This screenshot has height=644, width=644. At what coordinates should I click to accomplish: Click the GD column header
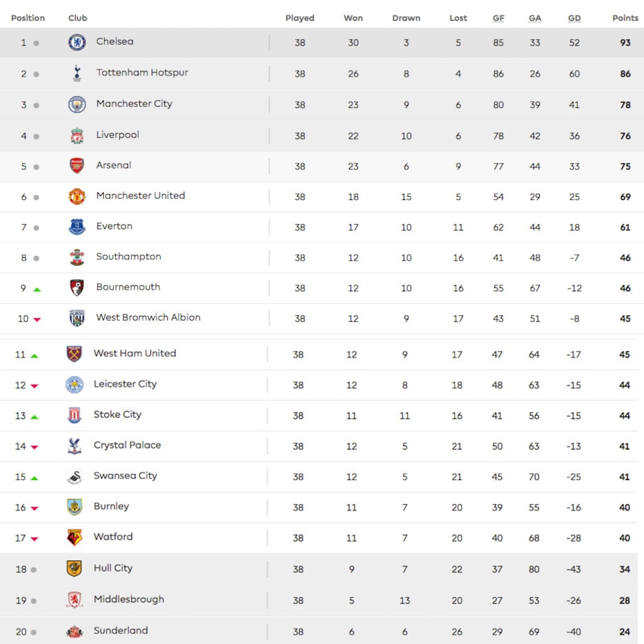coord(574,18)
